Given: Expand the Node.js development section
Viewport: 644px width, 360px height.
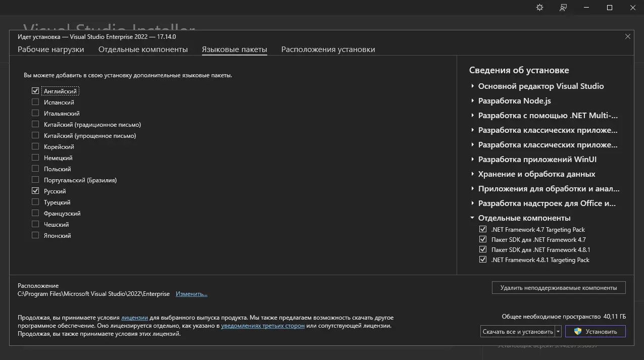Looking at the screenshot, I should [473, 101].
